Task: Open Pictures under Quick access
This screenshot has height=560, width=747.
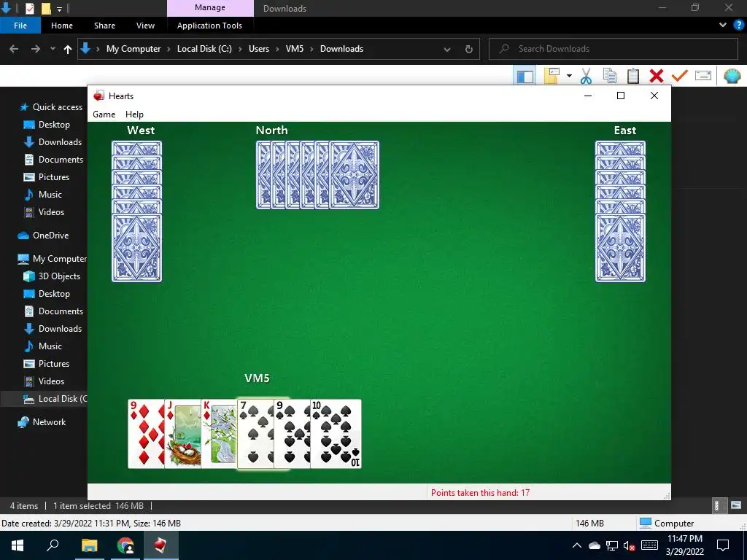Action: [x=54, y=177]
